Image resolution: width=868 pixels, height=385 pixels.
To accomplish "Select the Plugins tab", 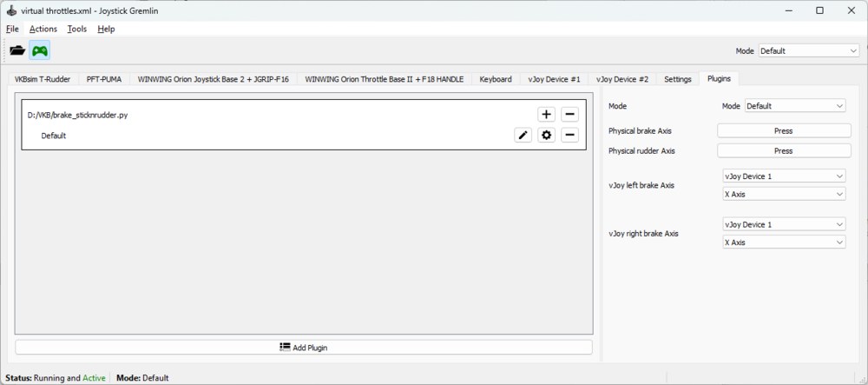I will pyautogui.click(x=719, y=79).
